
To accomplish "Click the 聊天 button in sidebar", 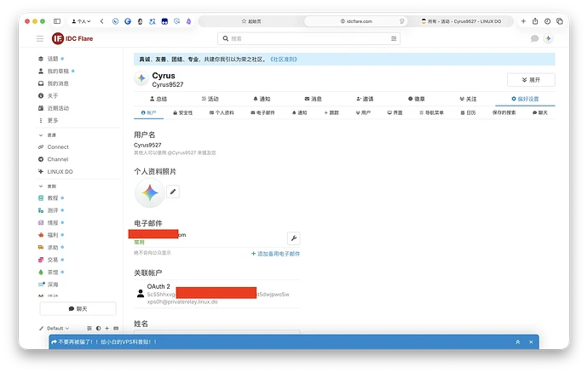I will [78, 309].
